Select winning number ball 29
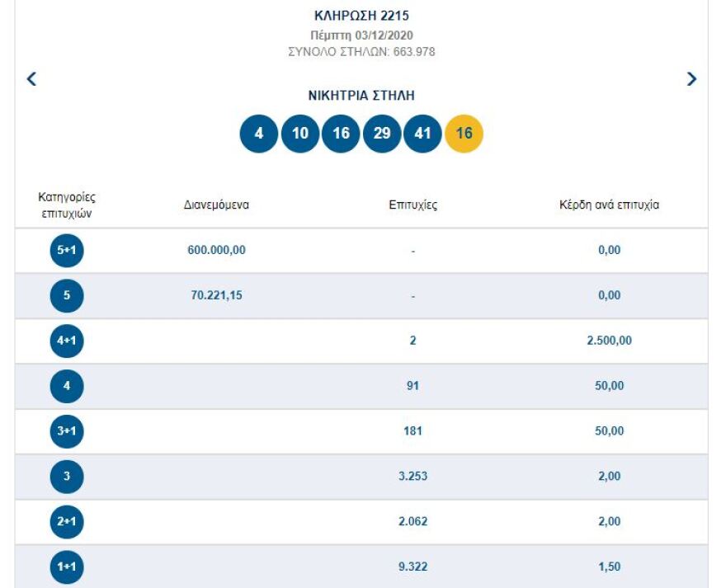726x588 pixels. (382, 134)
